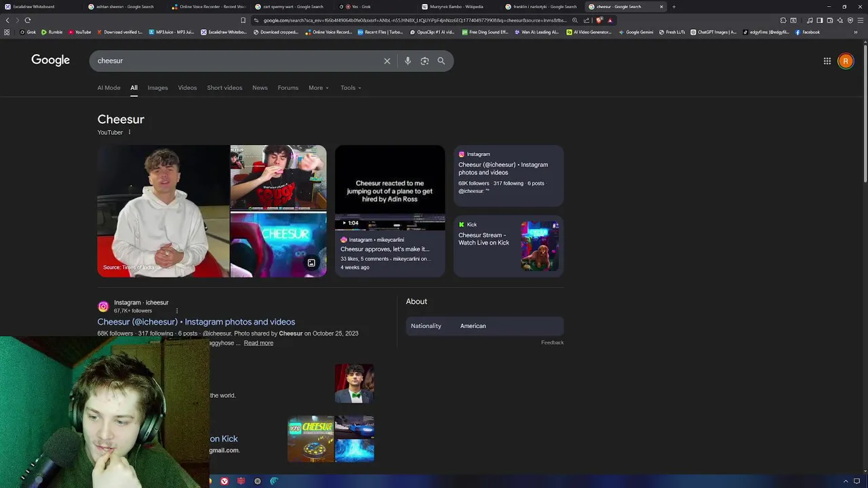Screen dimensions: 868x488
Task: Open the Instagram @icheesur card
Action: pyautogui.click(x=508, y=176)
